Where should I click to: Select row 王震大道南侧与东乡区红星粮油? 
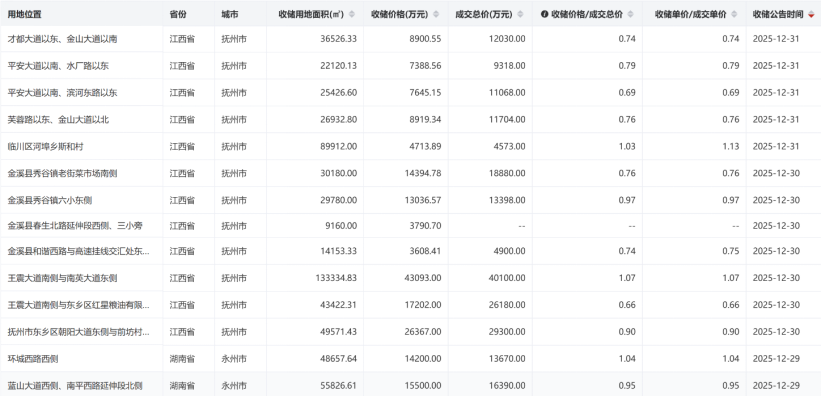click(412, 305)
